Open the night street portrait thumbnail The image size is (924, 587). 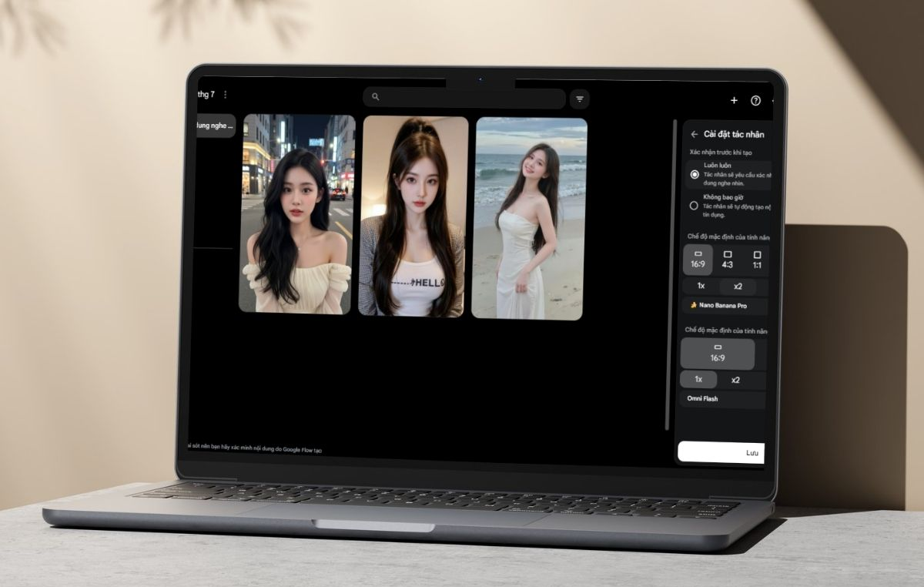(297, 213)
